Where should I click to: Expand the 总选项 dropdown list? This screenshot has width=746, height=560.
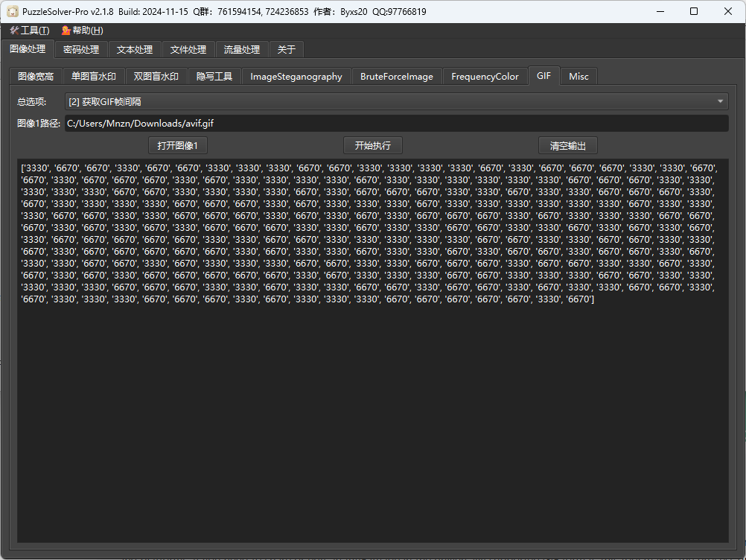click(x=396, y=102)
